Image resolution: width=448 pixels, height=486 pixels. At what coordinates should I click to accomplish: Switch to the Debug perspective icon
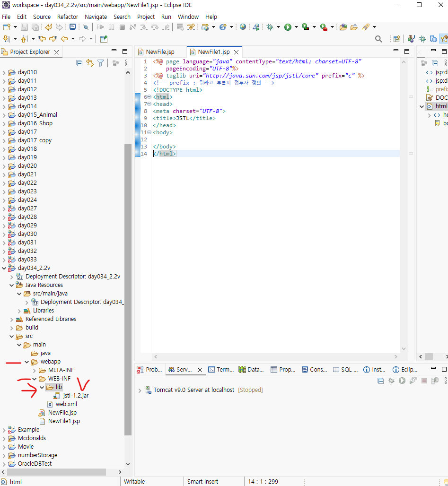(x=422, y=39)
